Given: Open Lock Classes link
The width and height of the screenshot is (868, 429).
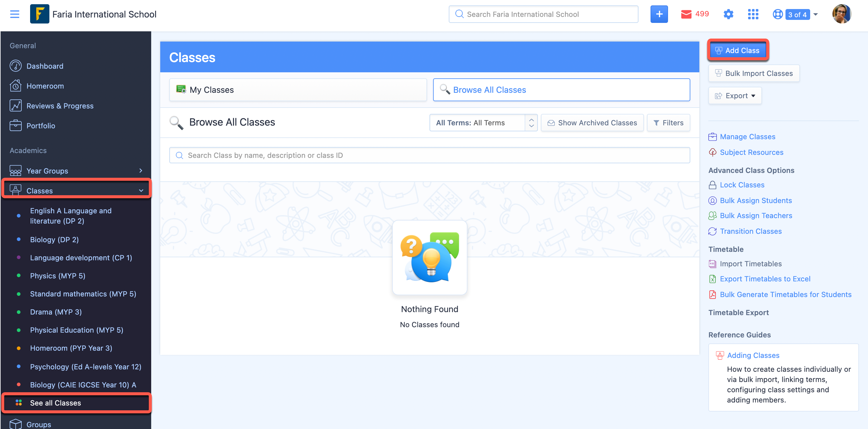Looking at the screenshot, I should click(742, 185).
